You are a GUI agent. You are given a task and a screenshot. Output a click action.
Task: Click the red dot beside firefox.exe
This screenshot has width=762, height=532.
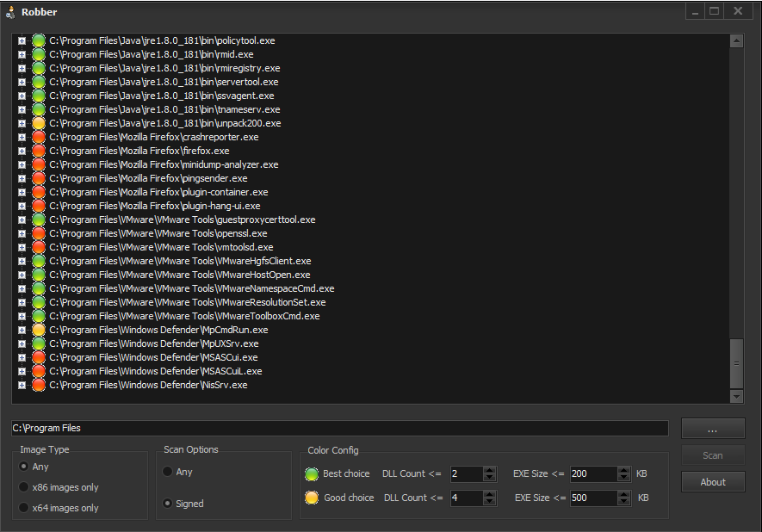39,151
